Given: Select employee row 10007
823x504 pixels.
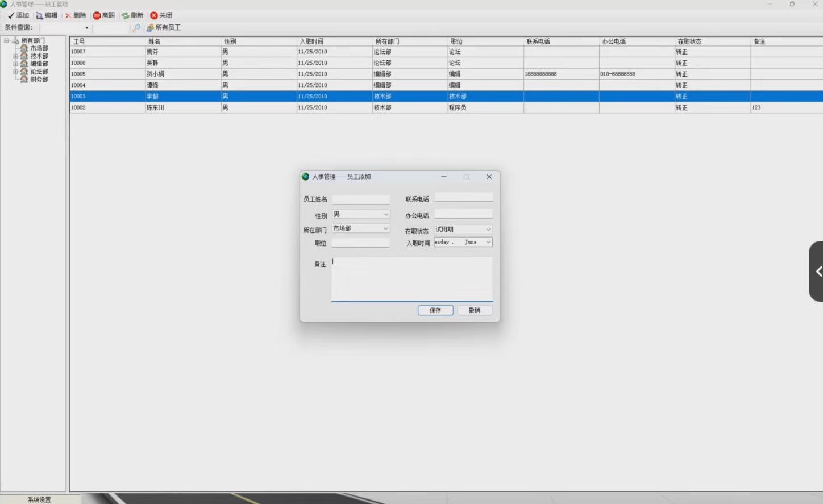Looking at the screenshot, I should tap(446, 52).
